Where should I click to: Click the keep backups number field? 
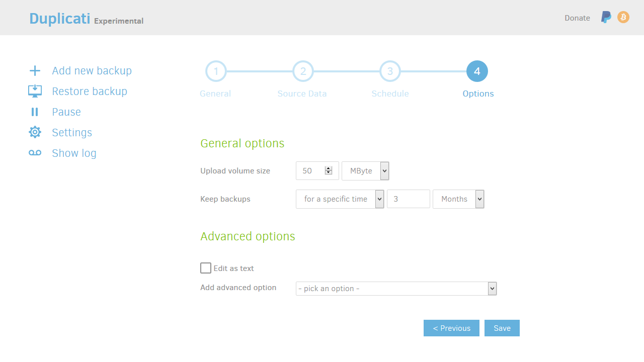[408, 199]
